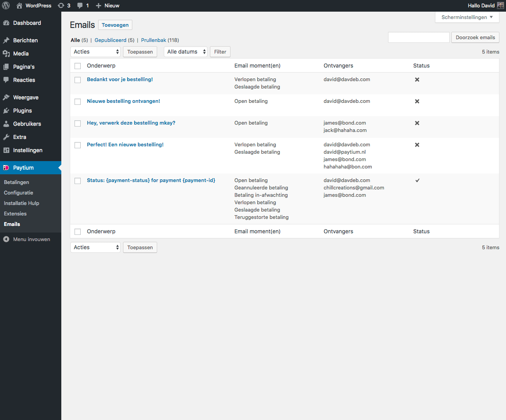Expand the Alle datums dropdown
The height and width of the screenshot is (420, 506).
click(x=185, y=52)
